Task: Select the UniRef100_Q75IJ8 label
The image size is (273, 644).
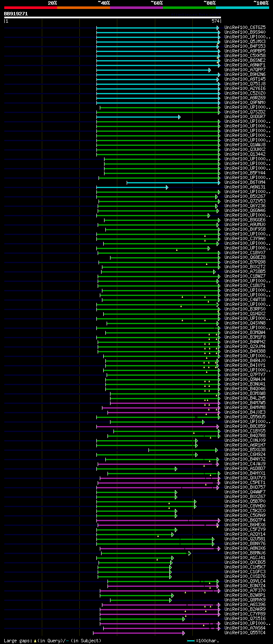Action: coord(245,84)
